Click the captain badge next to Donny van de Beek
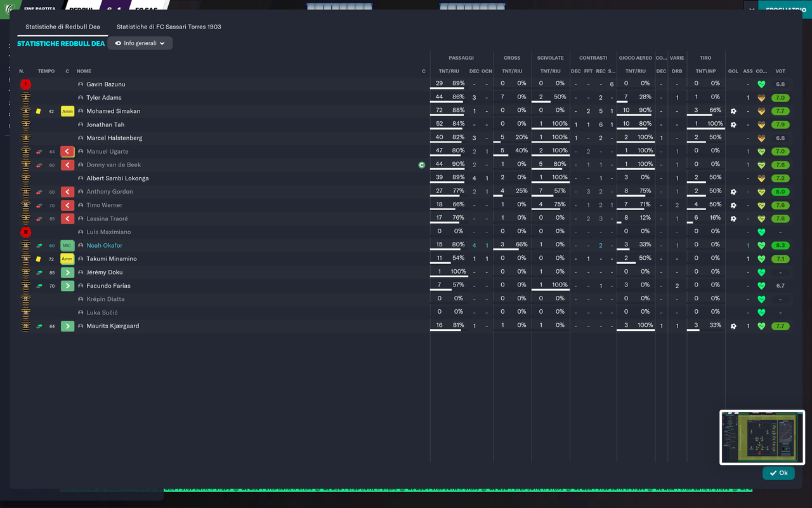Image resolution: width=812 pixels, height=508 pixels. [421, 165]
